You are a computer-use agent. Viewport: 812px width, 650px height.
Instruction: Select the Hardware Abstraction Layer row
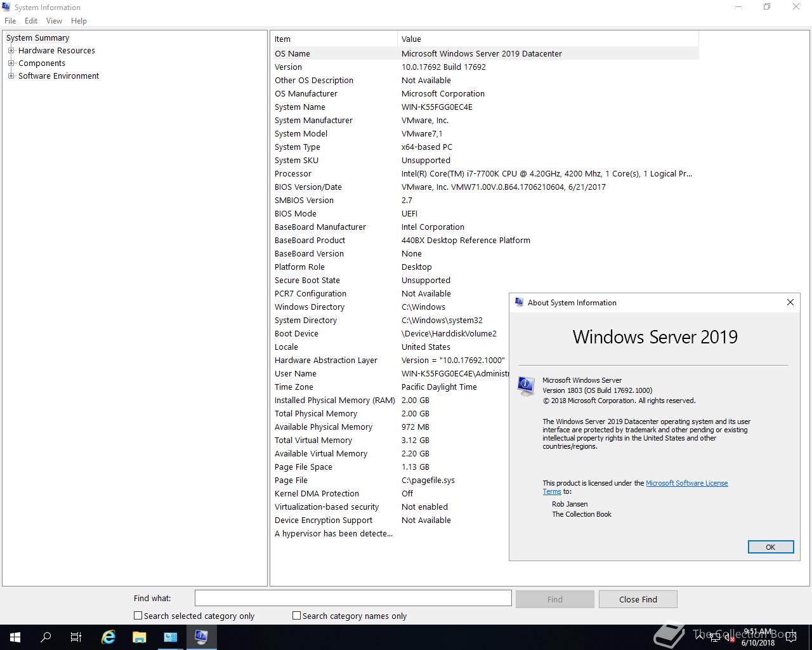click(x=391, y=360)
